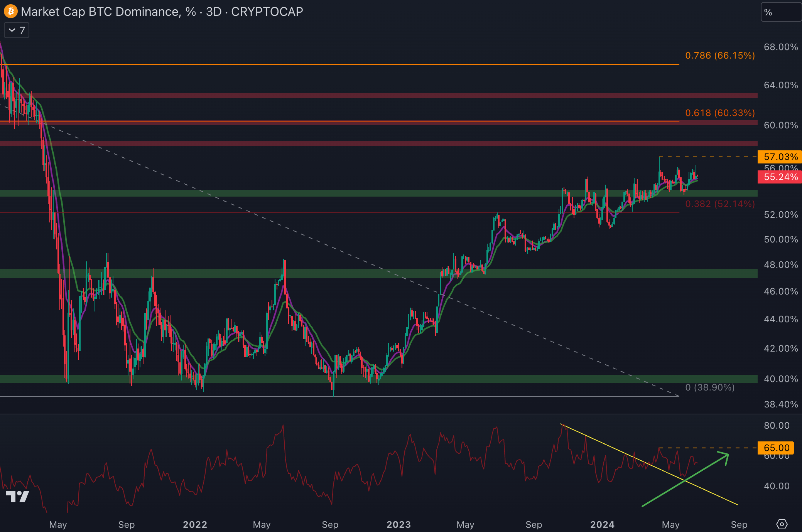Screen dimensions: 802x532
Task: Select the 0.382 (52.14%) Fibonacci label
Action: point(720,204)
